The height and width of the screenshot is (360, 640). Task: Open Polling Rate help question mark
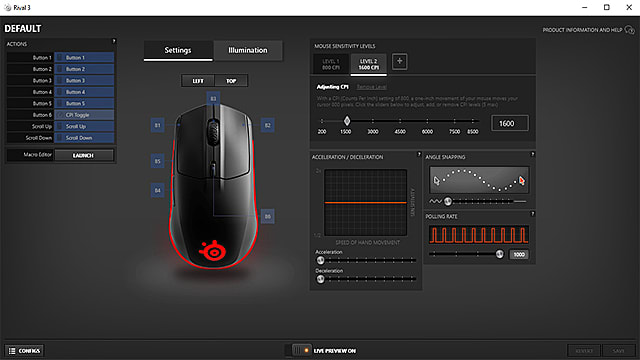[x=532, y=213]
